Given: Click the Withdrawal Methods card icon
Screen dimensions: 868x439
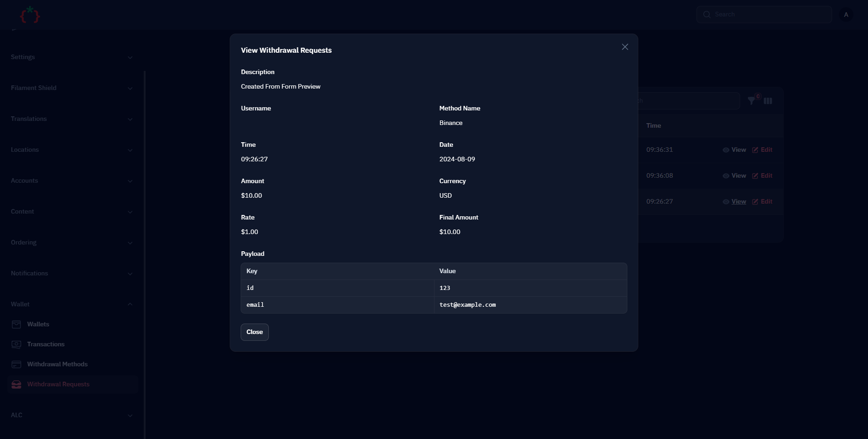Looking at the screenshot, I should (x=16, y=364).
